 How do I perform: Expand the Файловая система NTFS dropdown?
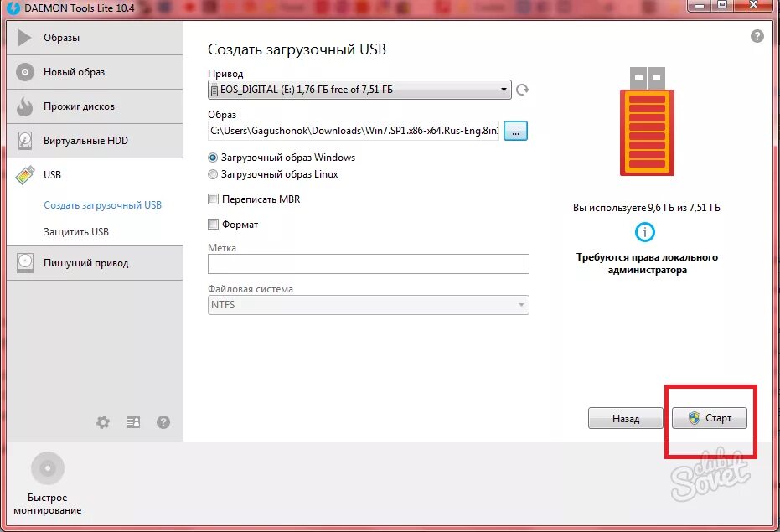[369, 305]
